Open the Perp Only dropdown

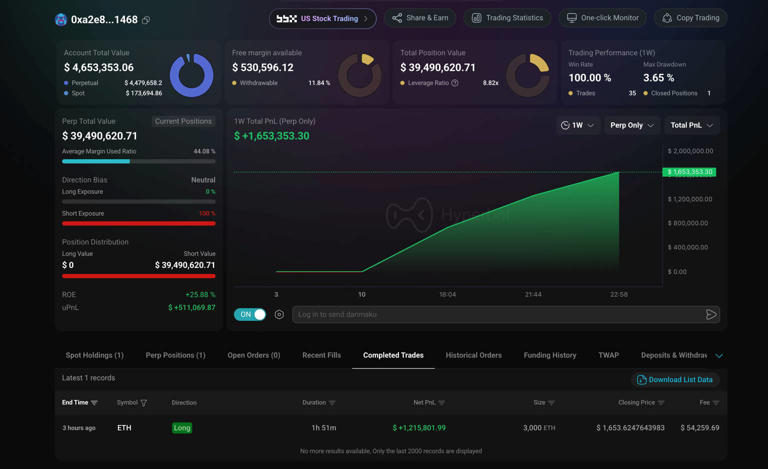631,125
